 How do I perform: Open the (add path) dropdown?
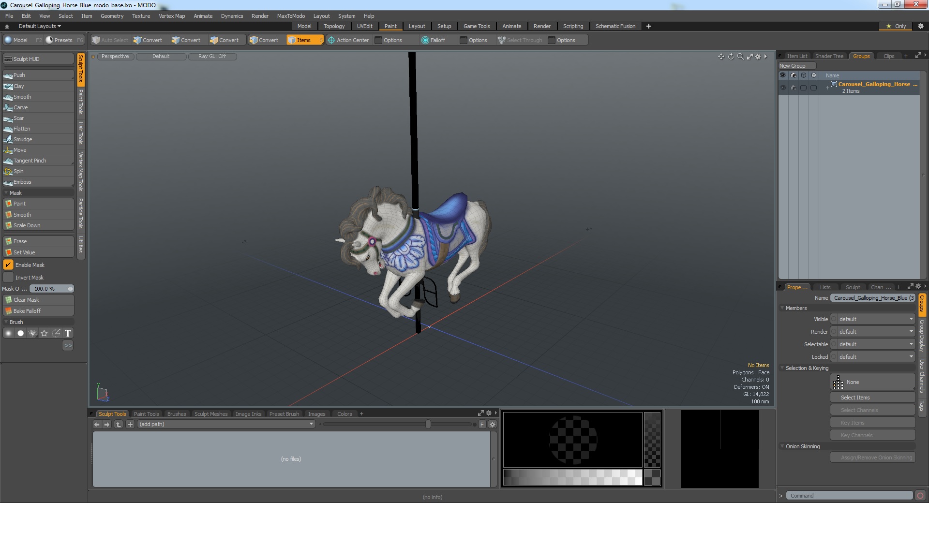pos(226,424)
